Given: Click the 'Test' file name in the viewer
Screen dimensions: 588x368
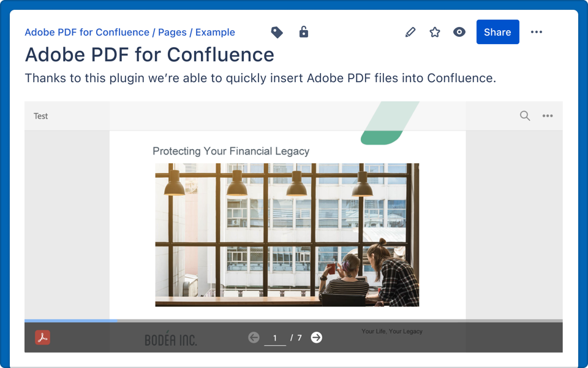Looking at the screenshot, I should 40,116.
